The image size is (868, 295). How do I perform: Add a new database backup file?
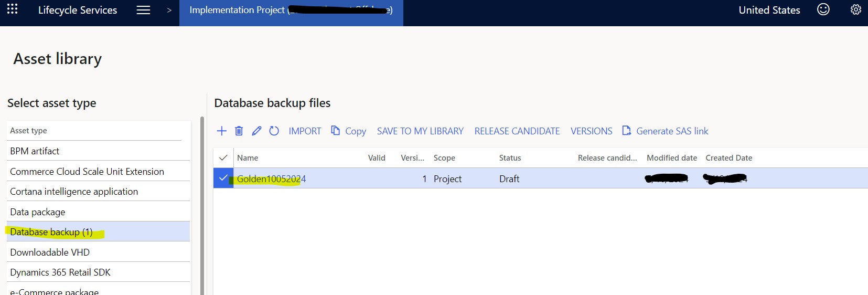pyautogui.click(x=222, y=131)
